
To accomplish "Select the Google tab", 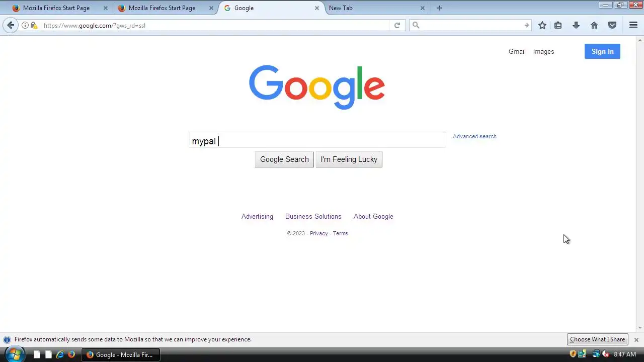I will (272, 8).
